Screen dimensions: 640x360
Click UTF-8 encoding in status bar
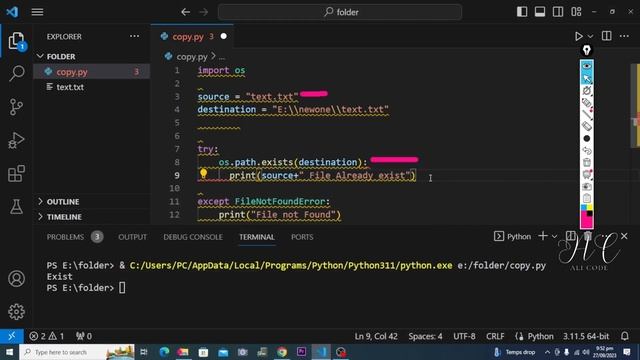click(x=464, y=336)
